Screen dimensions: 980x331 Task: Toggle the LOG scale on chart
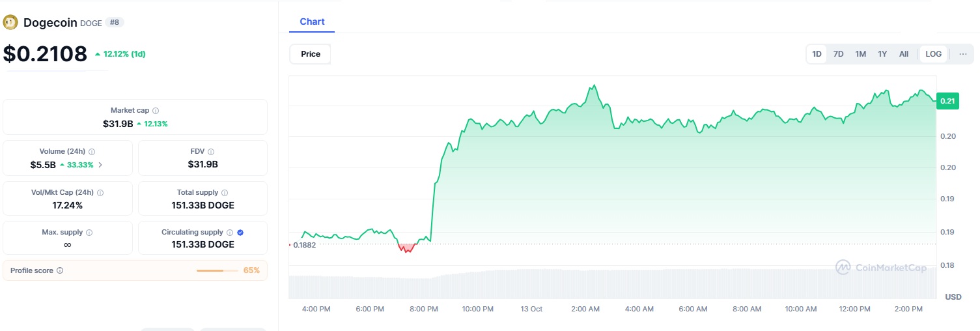click(x=933, y=54)
